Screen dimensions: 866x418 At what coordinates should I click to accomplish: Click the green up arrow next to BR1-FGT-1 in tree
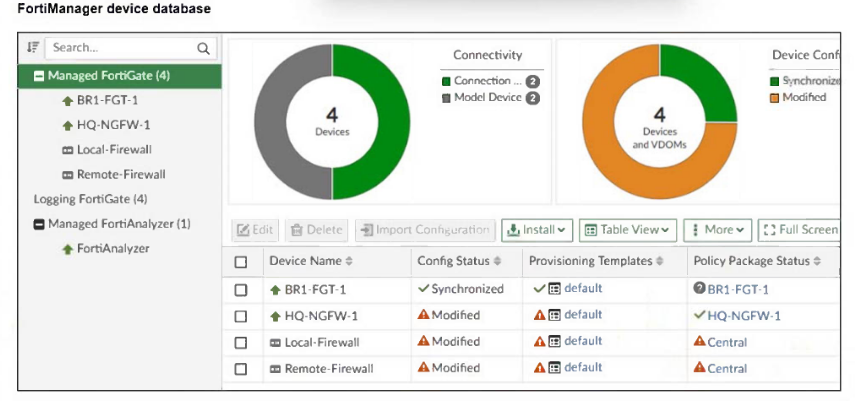(x=68, y=101)
